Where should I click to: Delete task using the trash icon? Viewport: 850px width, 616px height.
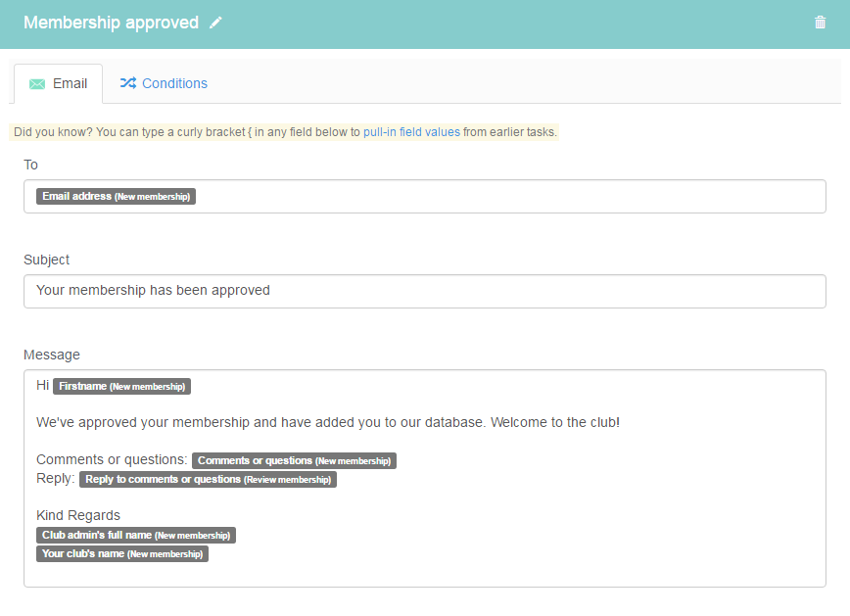[x=820, y=23]
